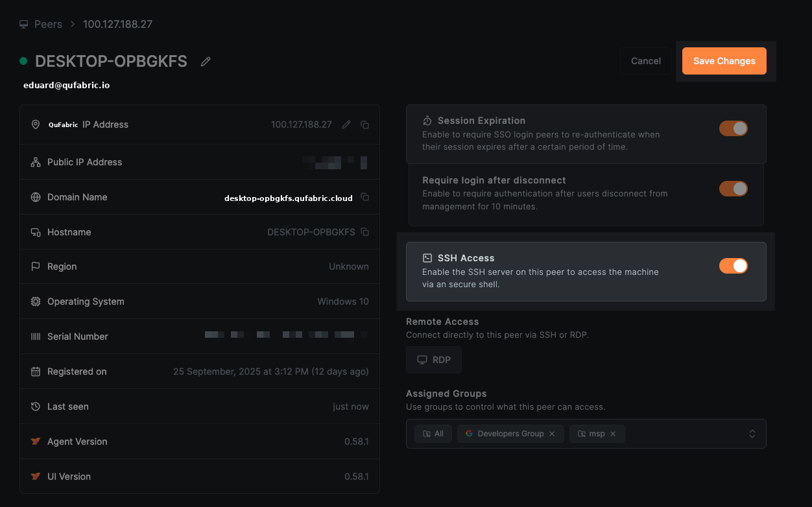The image size is (812, 507).
Task: Click the Save Changes button
Action: point(724,60)
